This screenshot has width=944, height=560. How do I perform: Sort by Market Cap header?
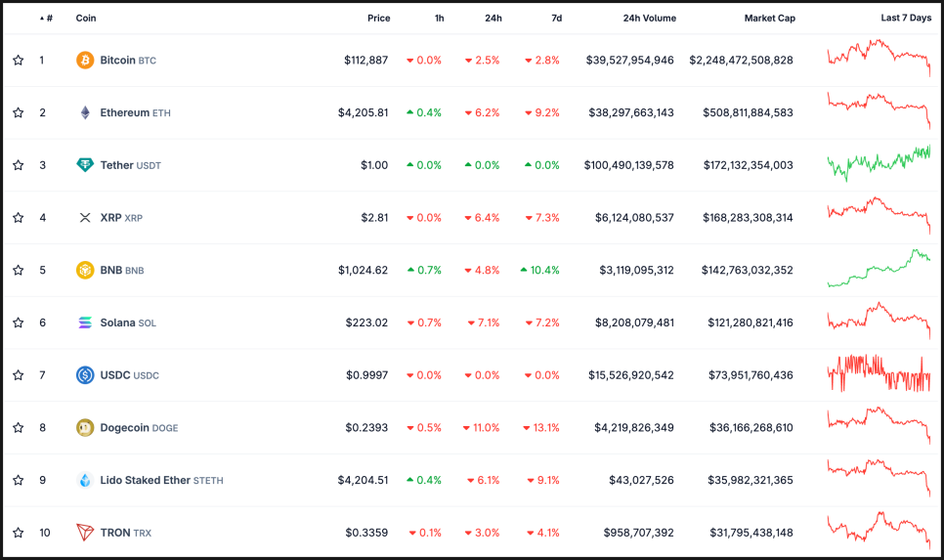click(x=769, y=18)
